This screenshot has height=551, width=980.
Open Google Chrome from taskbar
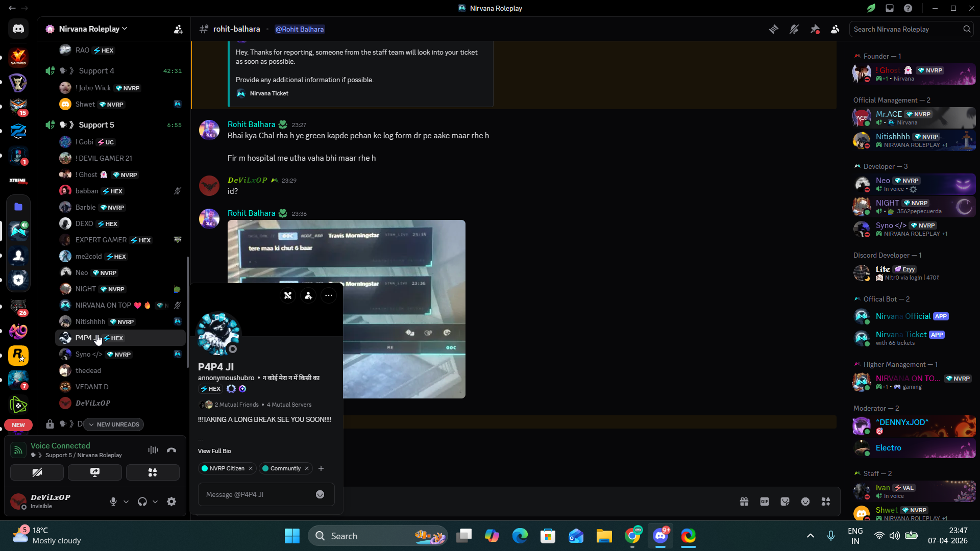point(632,536)
